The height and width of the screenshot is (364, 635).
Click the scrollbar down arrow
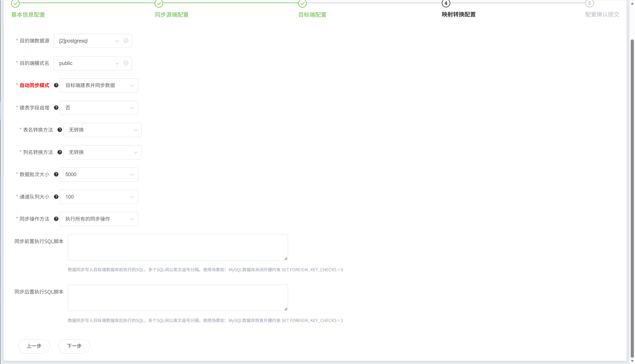(632, 361)
